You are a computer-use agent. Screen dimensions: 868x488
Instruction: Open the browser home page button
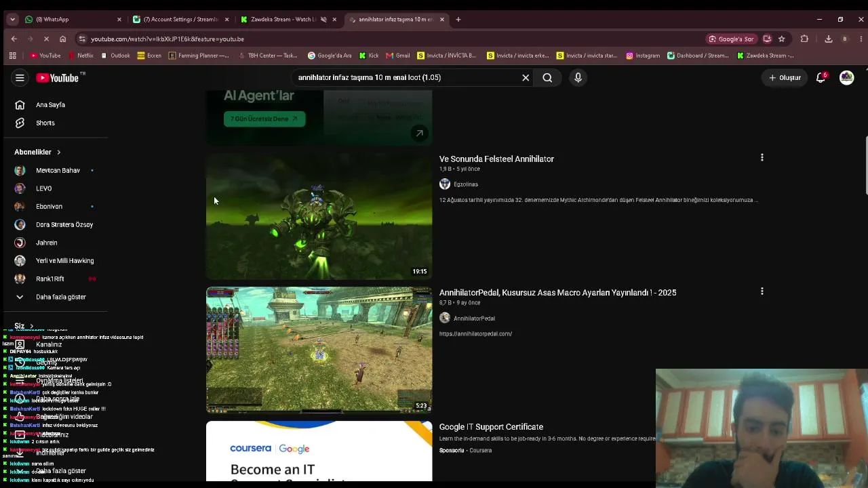pos(62,39)
